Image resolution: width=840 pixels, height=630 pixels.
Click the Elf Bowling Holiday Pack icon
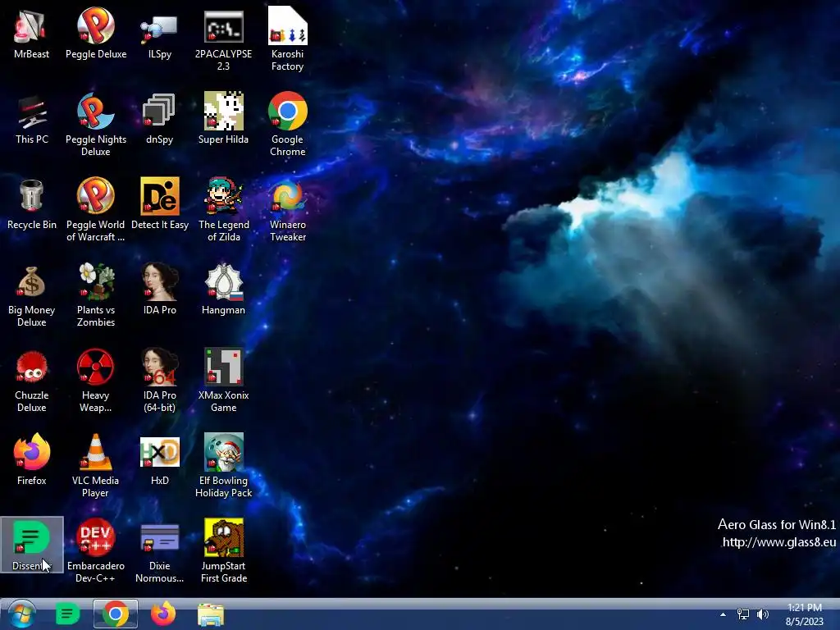click(x=223, y=466)
